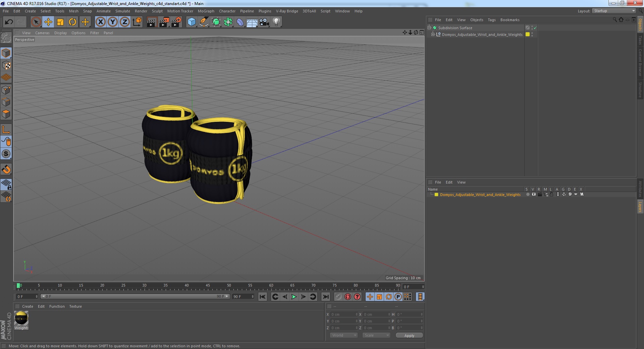644x349 pixels.
Task: Toggle the X axis lock
Action: [x=100, y=22]
